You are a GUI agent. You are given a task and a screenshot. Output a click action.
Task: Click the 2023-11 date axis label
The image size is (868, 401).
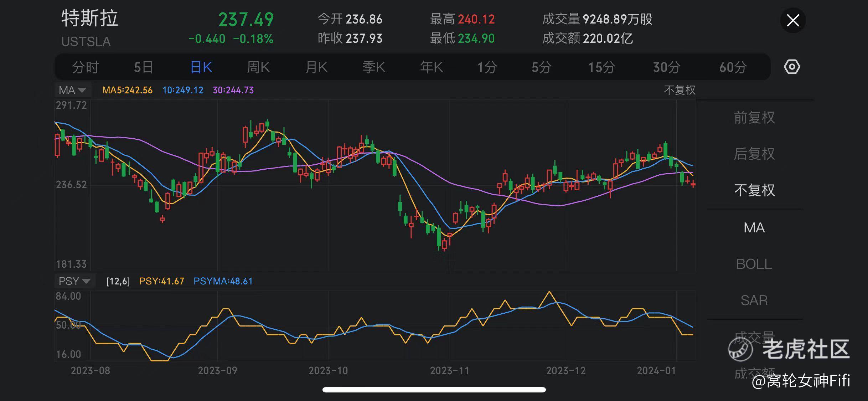click(449, 371)
